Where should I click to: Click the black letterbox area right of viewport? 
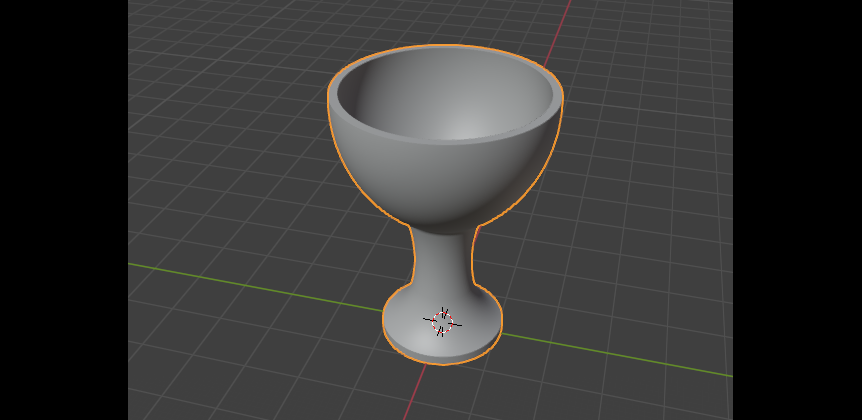click(797, 210)
